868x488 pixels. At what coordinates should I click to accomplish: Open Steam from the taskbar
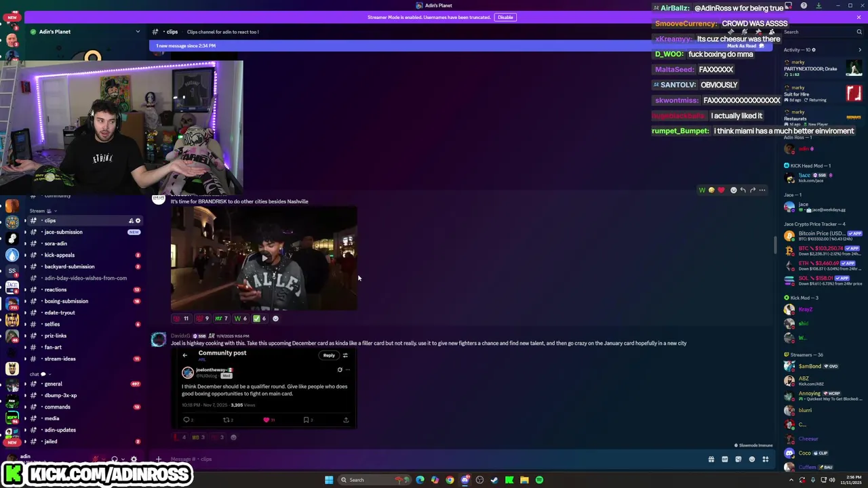[x=494, y=480]
